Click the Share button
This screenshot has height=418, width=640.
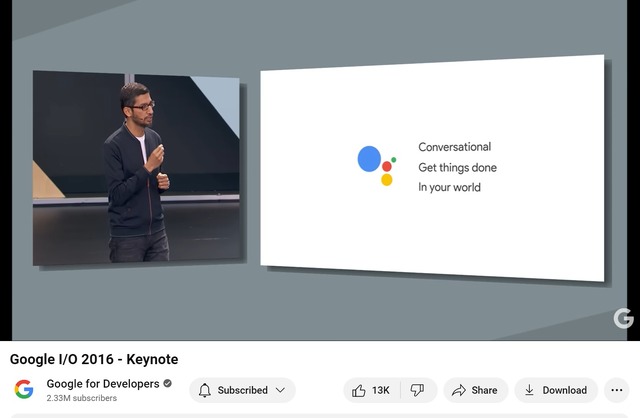coord(476,390)
